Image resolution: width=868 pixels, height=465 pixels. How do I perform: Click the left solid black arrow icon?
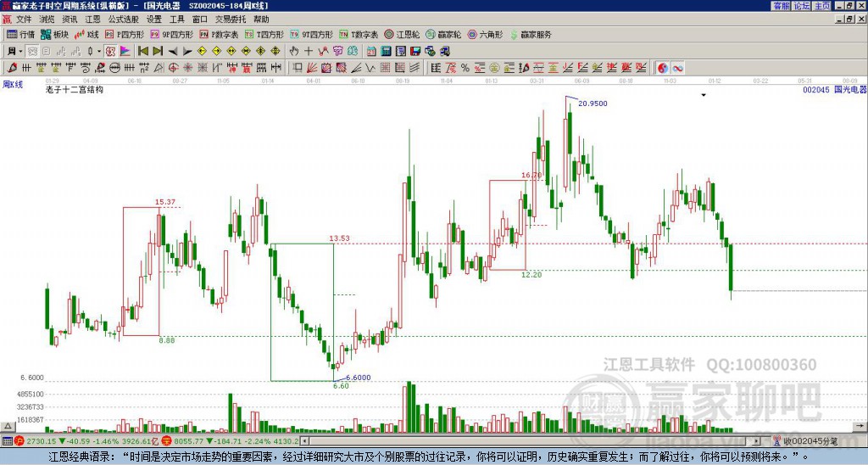click(173, 52)
